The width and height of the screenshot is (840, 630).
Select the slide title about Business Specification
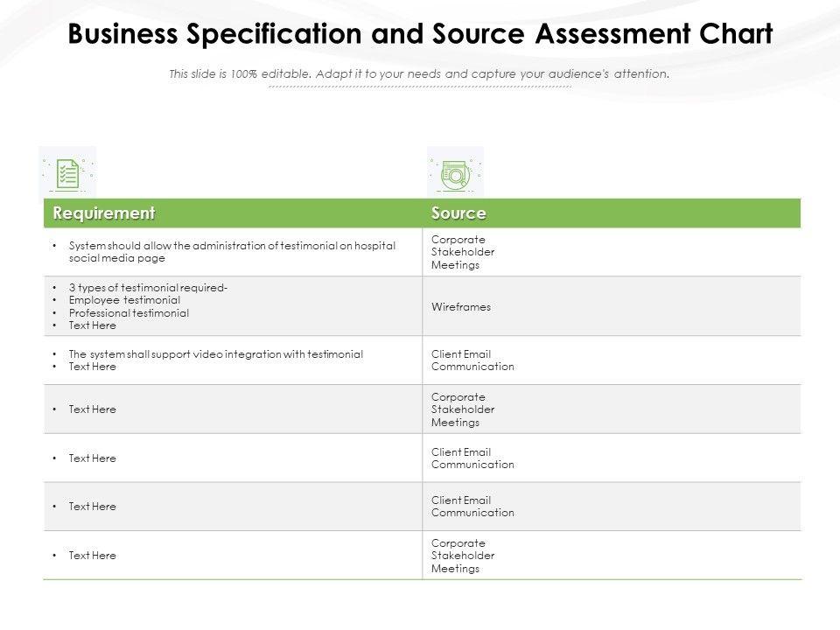420,34
